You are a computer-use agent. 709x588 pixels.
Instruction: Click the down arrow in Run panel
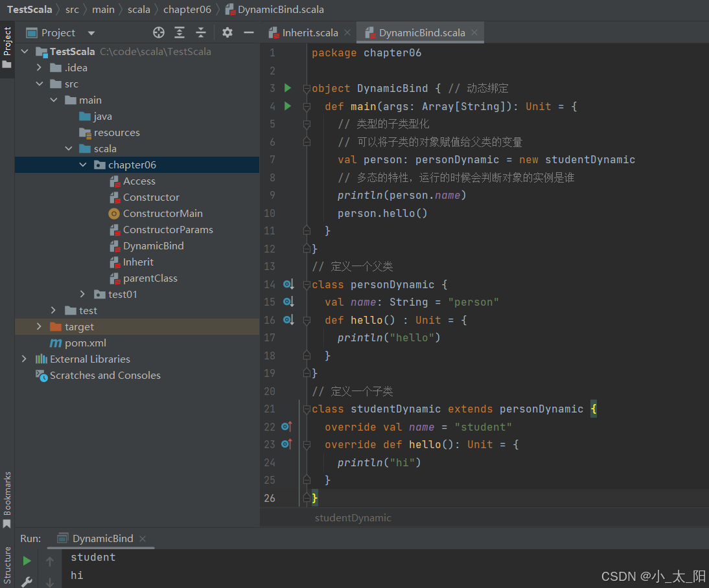(x=50, y=582)
